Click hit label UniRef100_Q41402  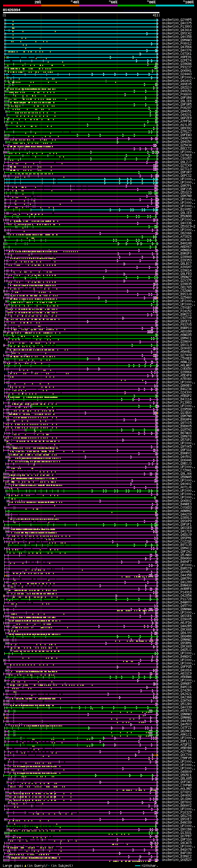coord(177,81)
